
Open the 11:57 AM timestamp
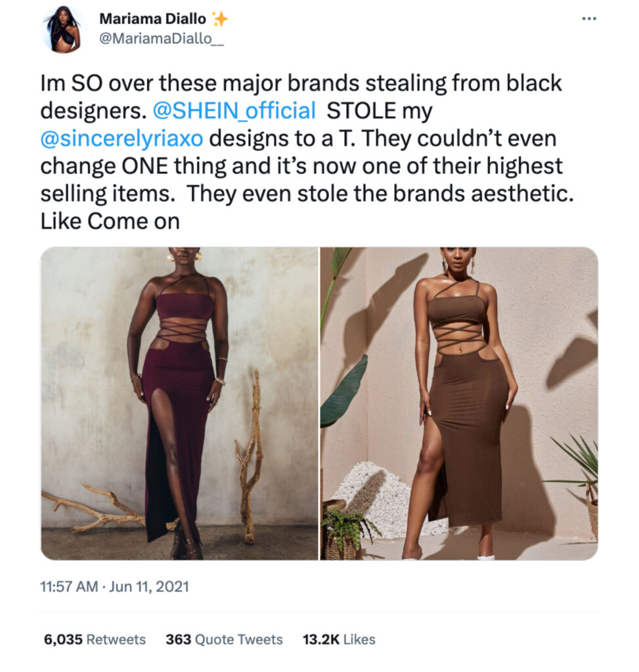point(69,586)
